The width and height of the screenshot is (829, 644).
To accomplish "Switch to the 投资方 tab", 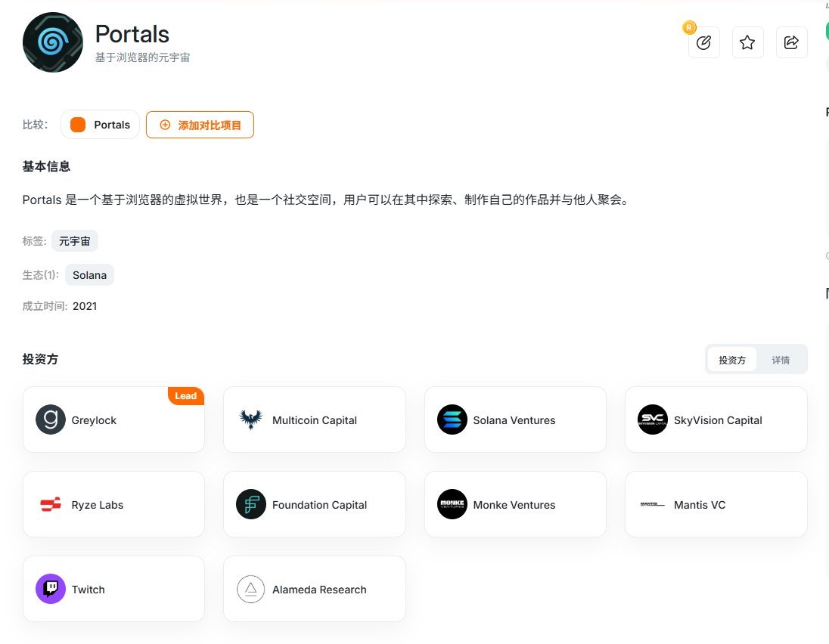I will (731, 360).
